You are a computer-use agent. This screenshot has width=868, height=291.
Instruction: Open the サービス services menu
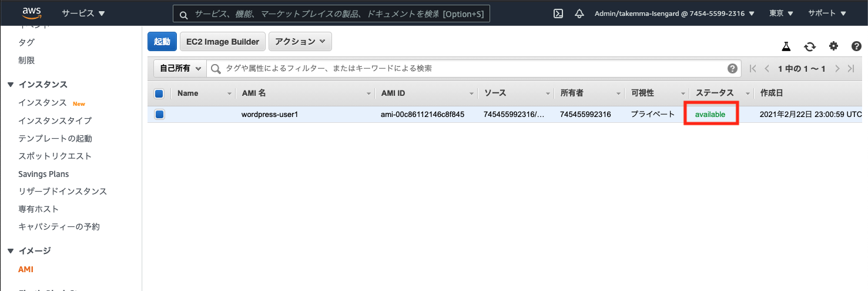[83, 13]
